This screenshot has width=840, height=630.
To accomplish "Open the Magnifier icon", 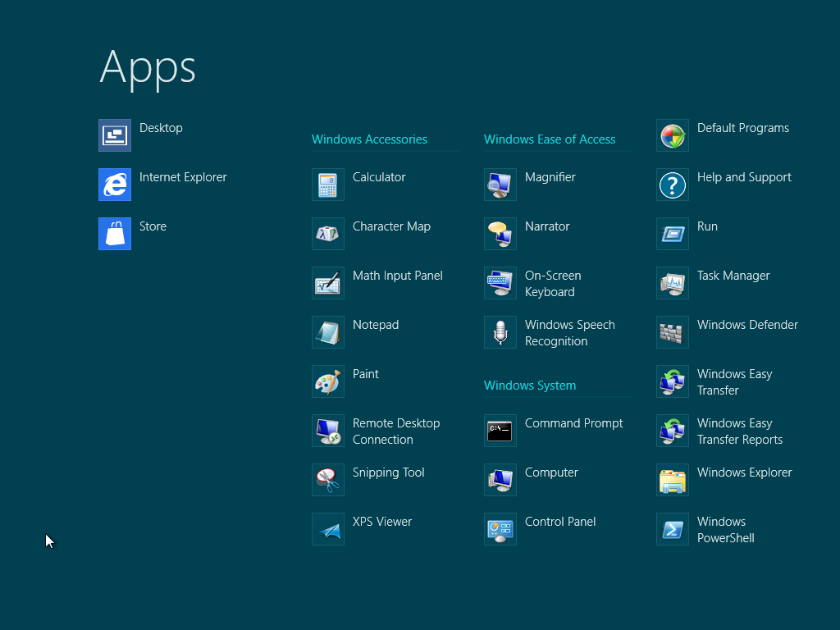I will 500,185.
